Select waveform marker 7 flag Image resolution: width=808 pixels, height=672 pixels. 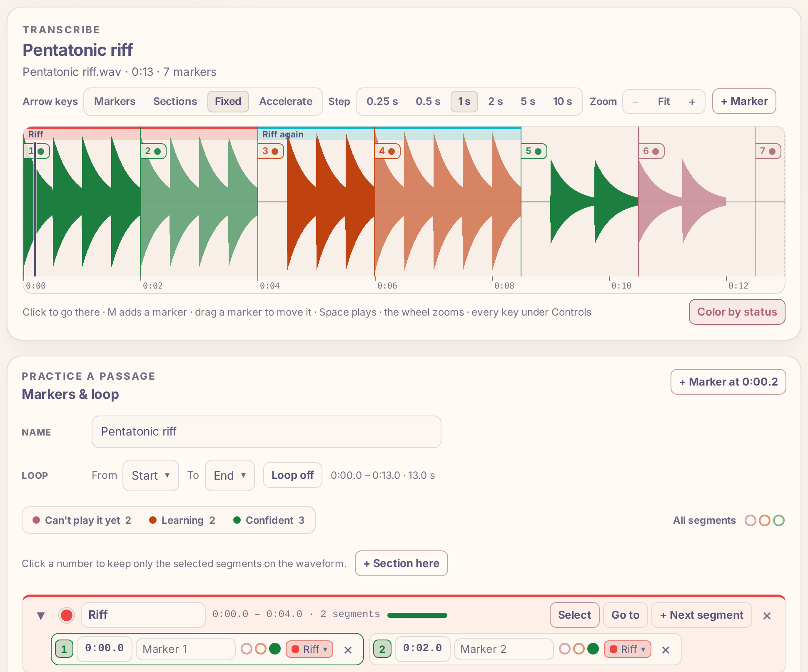tap(768, 151)
